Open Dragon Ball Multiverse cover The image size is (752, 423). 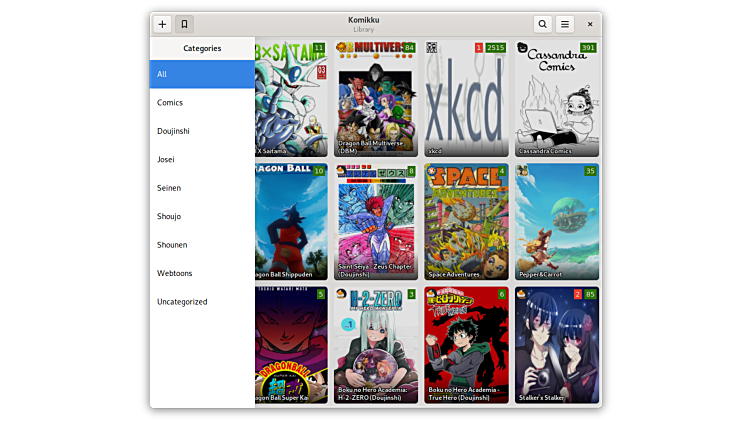(x=375, y=100)
